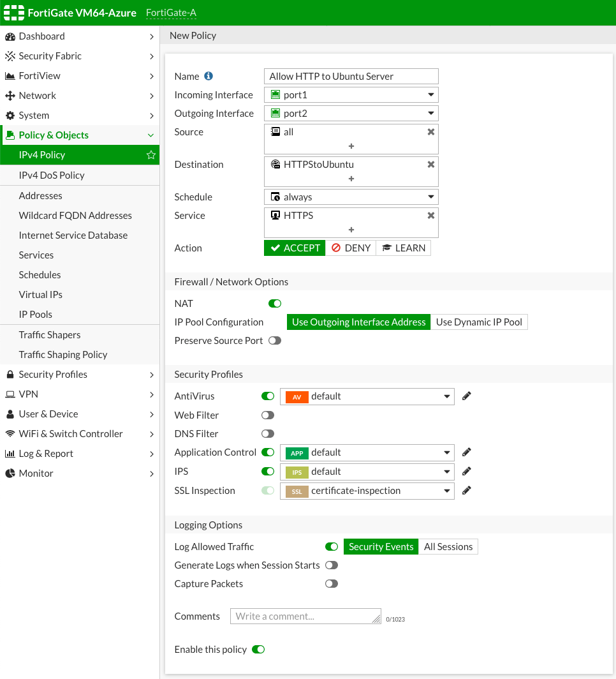This screenshot has width=616, height=679.
Task: Open Application Control profile dropdown
Action: 367,453
